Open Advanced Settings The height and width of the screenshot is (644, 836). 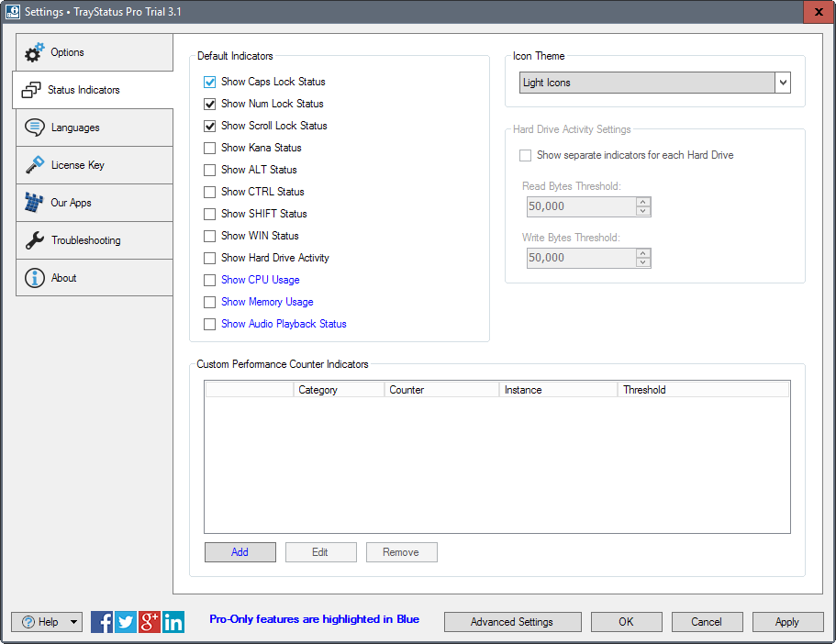[x=512, y=622]
